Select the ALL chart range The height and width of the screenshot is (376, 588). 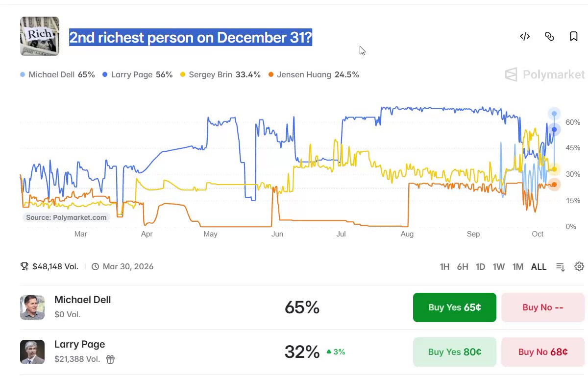(x=539, y=267)
